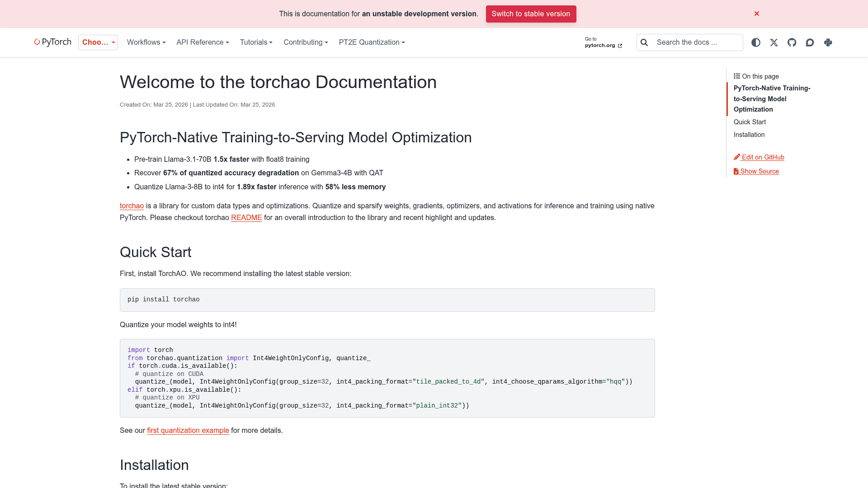Click the '1.89x faster' bold text
Screen dimensions: 868x488
click(x=256, y=187)
